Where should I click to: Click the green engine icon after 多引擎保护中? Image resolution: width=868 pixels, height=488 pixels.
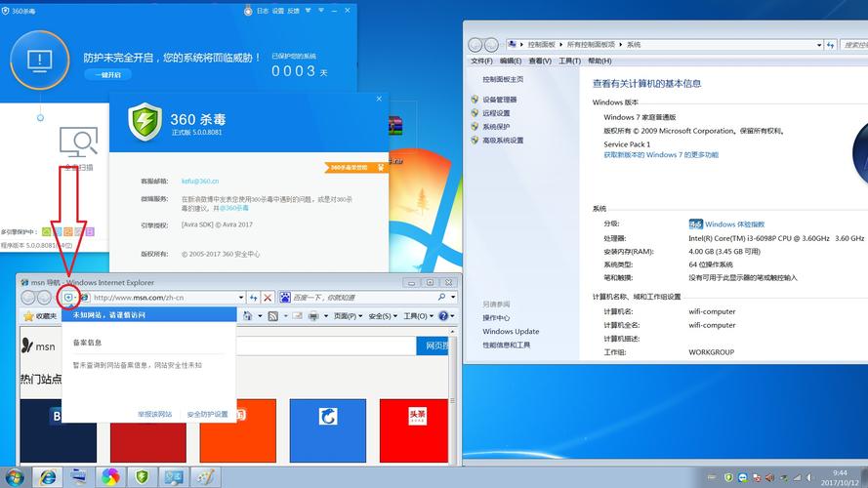[47, 232]
